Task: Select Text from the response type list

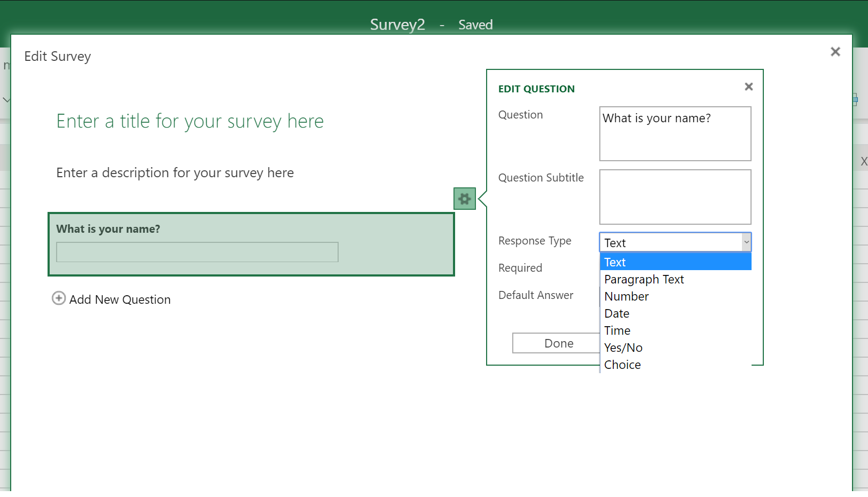Action: pos(675,262)
